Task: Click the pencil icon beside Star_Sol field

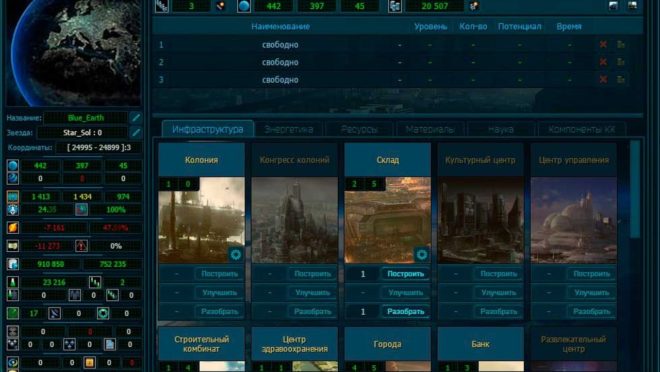Action: 136,133
